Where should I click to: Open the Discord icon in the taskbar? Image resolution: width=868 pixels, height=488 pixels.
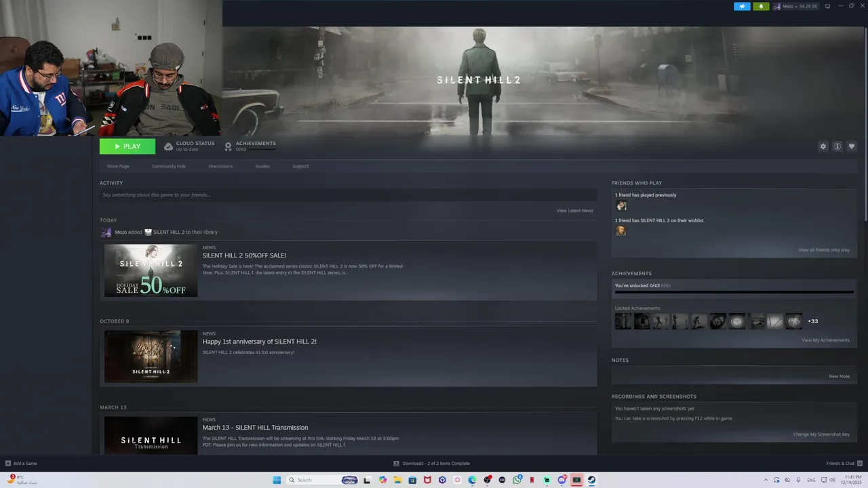coord(562,480)
